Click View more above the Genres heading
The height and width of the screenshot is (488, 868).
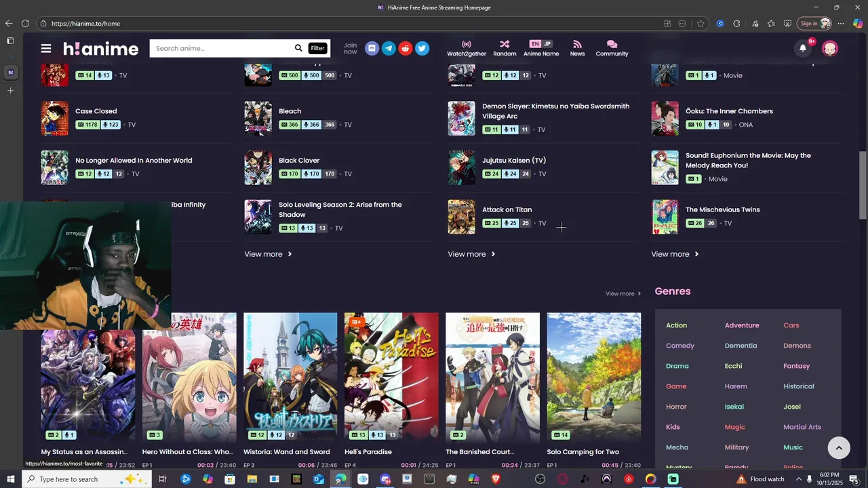pyautogui.click(x=623, y=293)
